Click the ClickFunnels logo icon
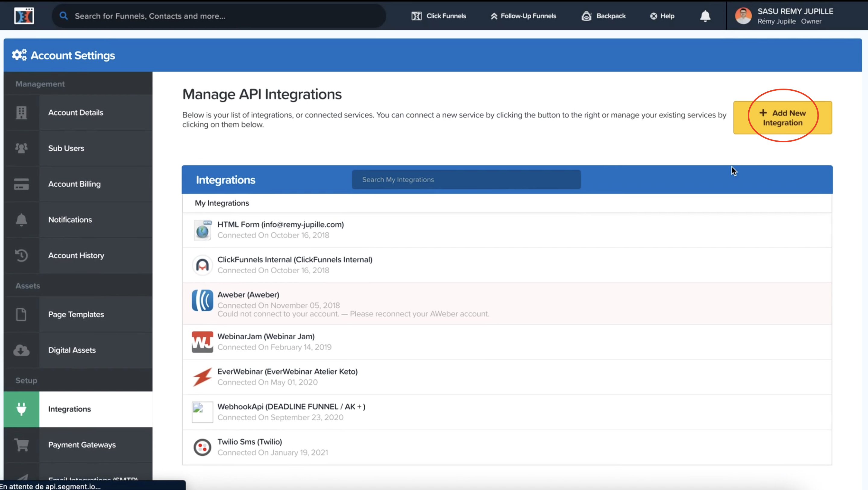Viewport: 868px width, 490px height. click(24, 15)
